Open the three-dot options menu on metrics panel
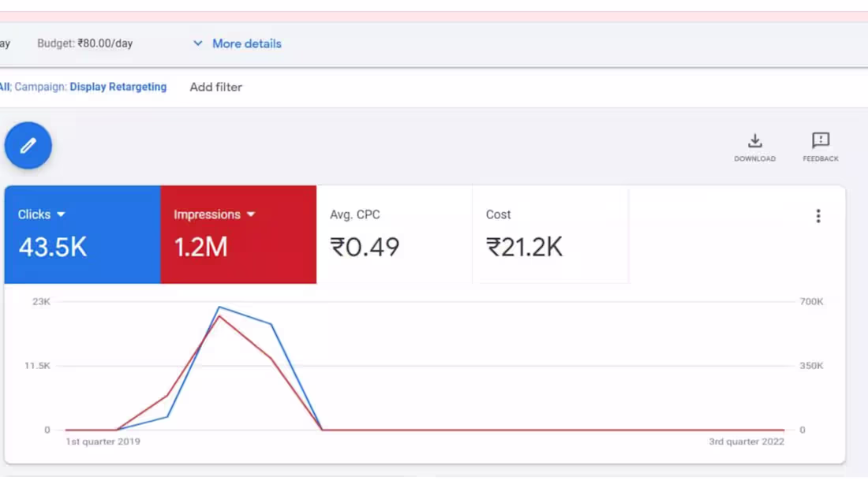Viewport: 868px width, 488px height. pos(818,215)
